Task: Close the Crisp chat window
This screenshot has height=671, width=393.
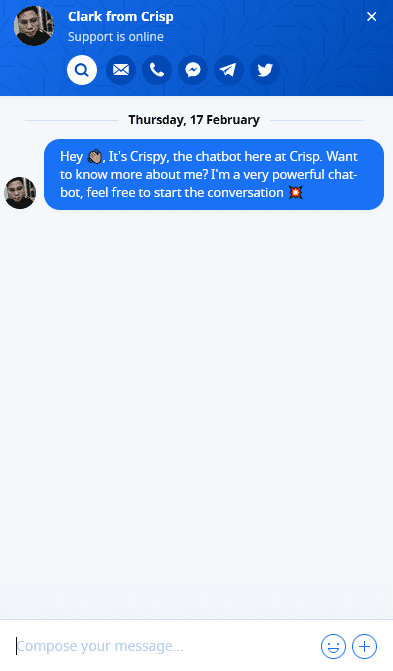Action: tap(372, 17)
